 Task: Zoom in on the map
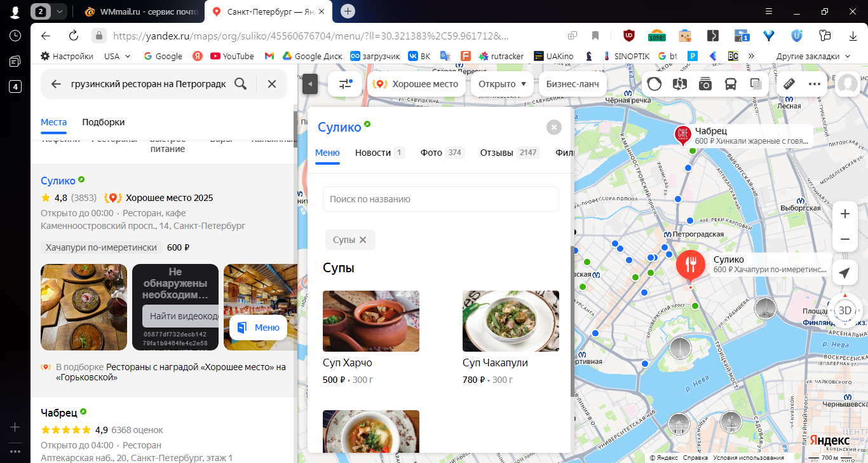(x=845, y=214)
